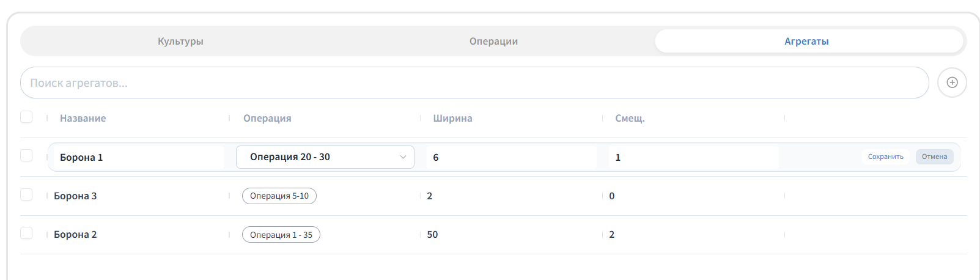Image resolution: width=980 pixels, height=280 pixels.
Task: Open the Операция 20 - 30 dropdown
Action: pos(325,157)
